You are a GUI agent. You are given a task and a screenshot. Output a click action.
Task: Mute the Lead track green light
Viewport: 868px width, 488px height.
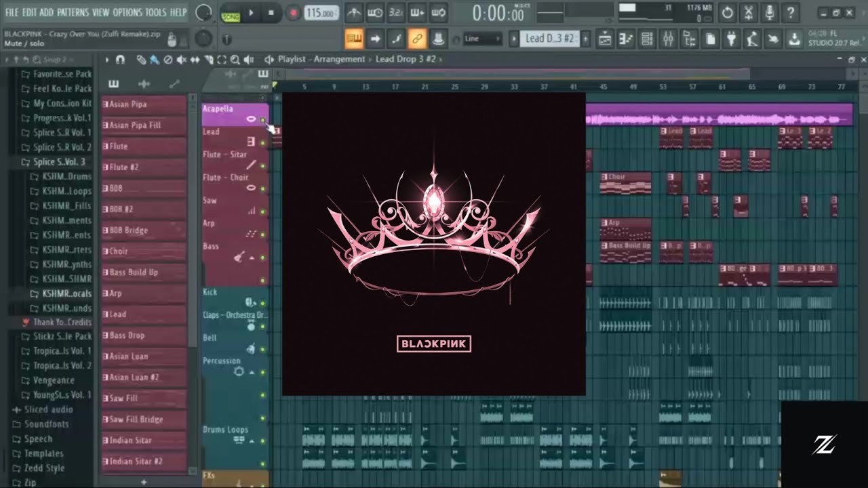(x=263, y=143)
